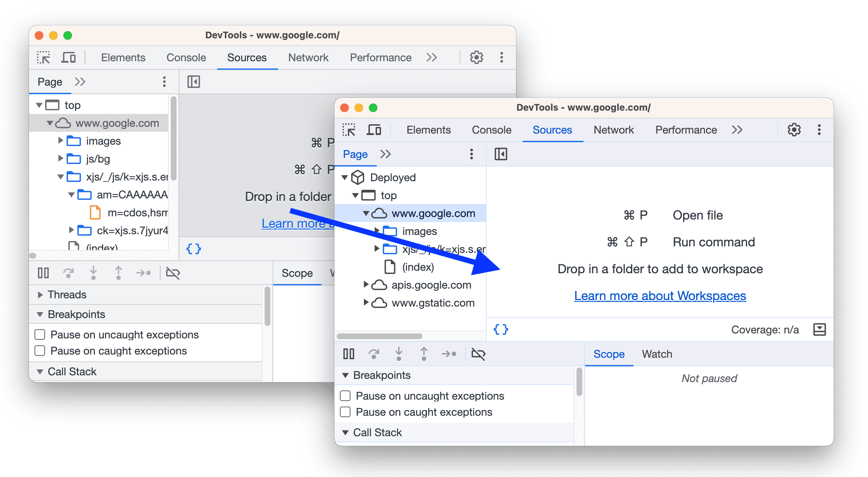Click the Hide navigator panel icon
This screenshot has height=477, width=868.
501,154
